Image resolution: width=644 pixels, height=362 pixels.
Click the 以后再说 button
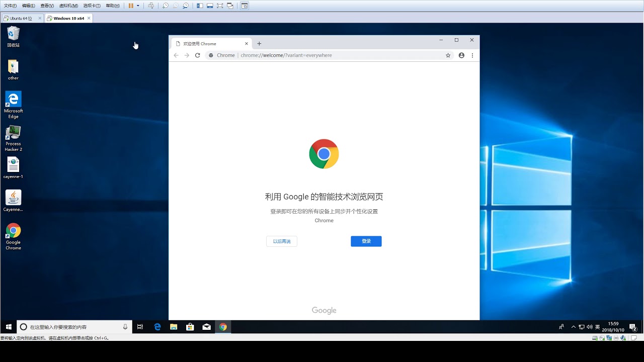tap(282, 241)
